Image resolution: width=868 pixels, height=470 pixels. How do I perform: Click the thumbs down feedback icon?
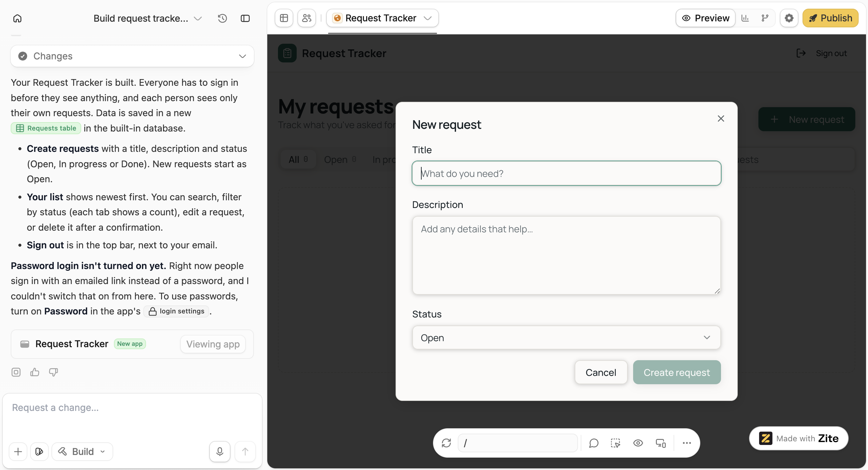(x=53, y=372)
